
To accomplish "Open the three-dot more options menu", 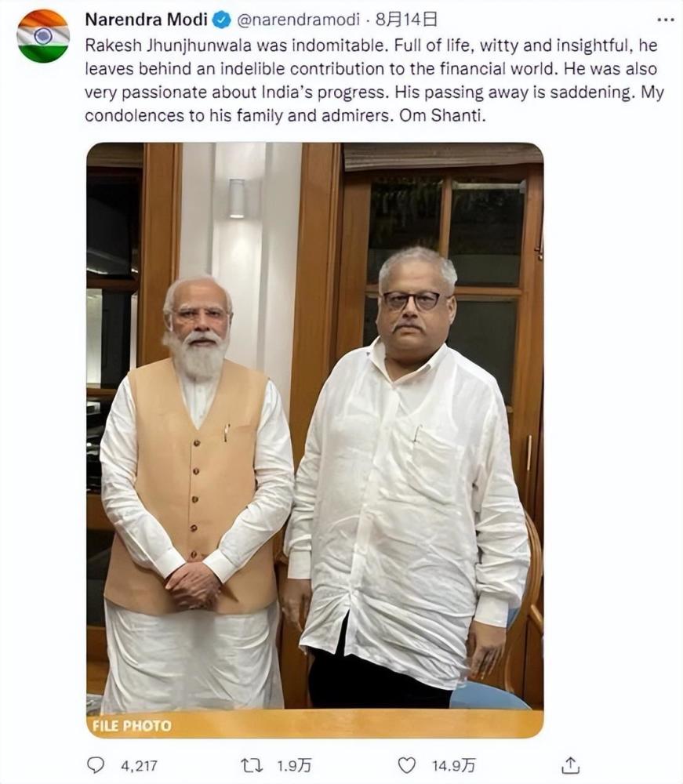I will pos(665,20).
